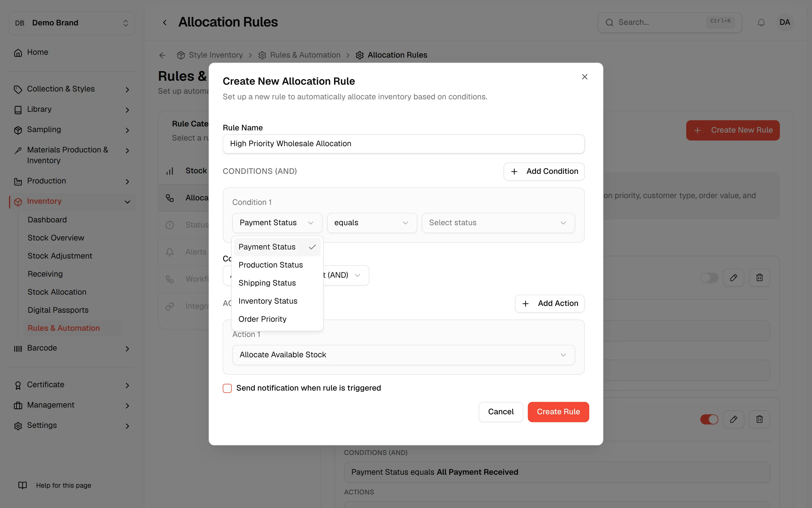Viewport: 812px width, 508px height.
Task: Click the Search box in header
Action: coord(669,23)
